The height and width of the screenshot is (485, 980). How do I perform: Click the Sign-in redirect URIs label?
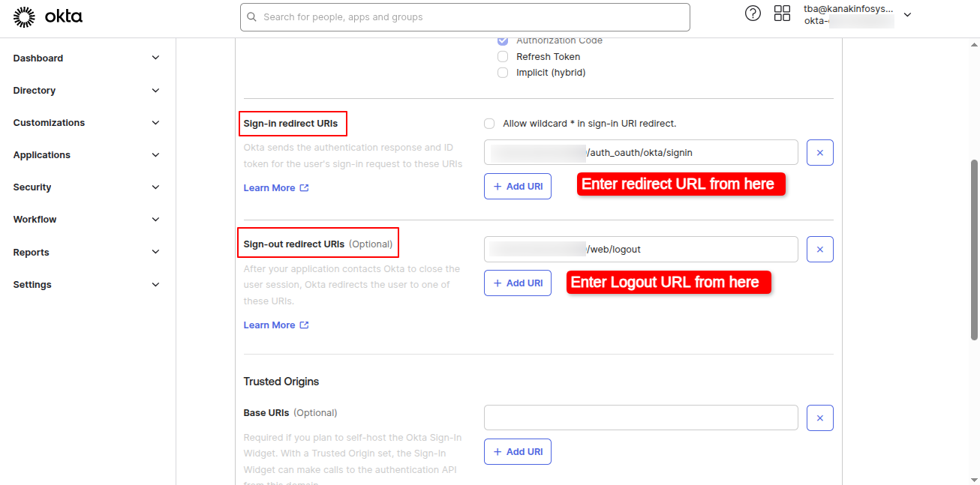pyautogui.click(x=291, y=124)
